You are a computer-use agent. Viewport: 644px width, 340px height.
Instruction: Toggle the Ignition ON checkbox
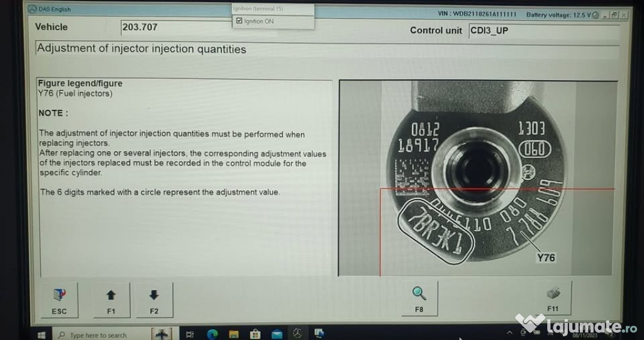[239, 21]
